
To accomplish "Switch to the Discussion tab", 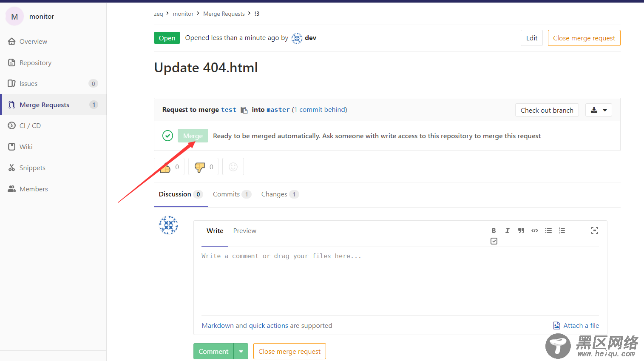I will [x=181, y=194].
